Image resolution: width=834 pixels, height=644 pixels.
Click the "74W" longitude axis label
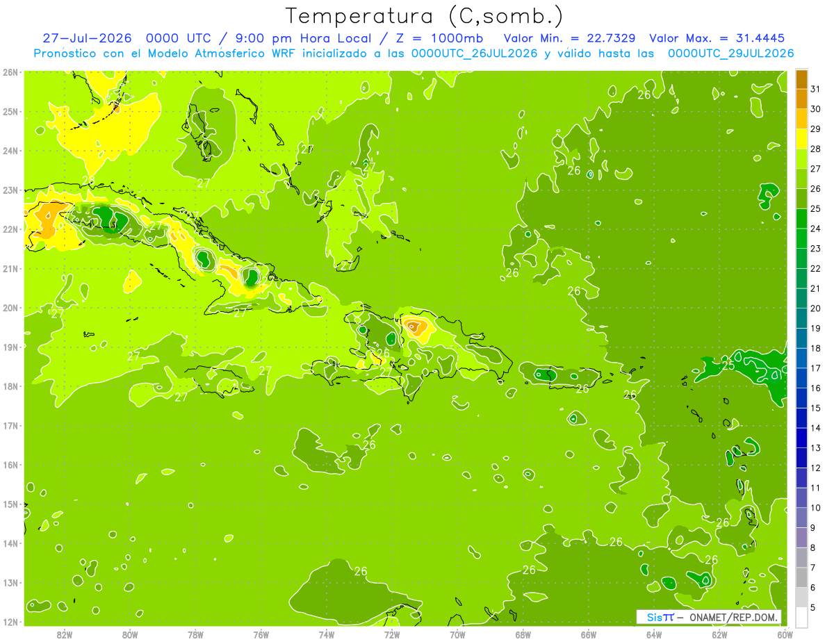pyautogui.click(x=326, y=635)
